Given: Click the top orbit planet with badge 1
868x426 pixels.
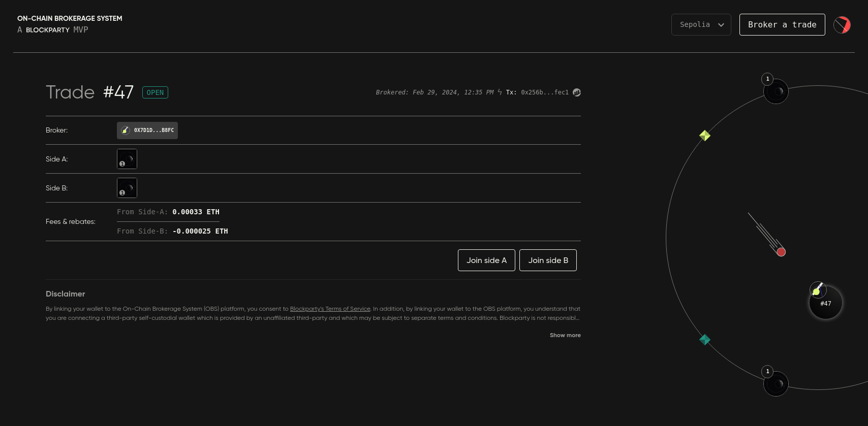Looking at the screenshot, I should 776,91.
